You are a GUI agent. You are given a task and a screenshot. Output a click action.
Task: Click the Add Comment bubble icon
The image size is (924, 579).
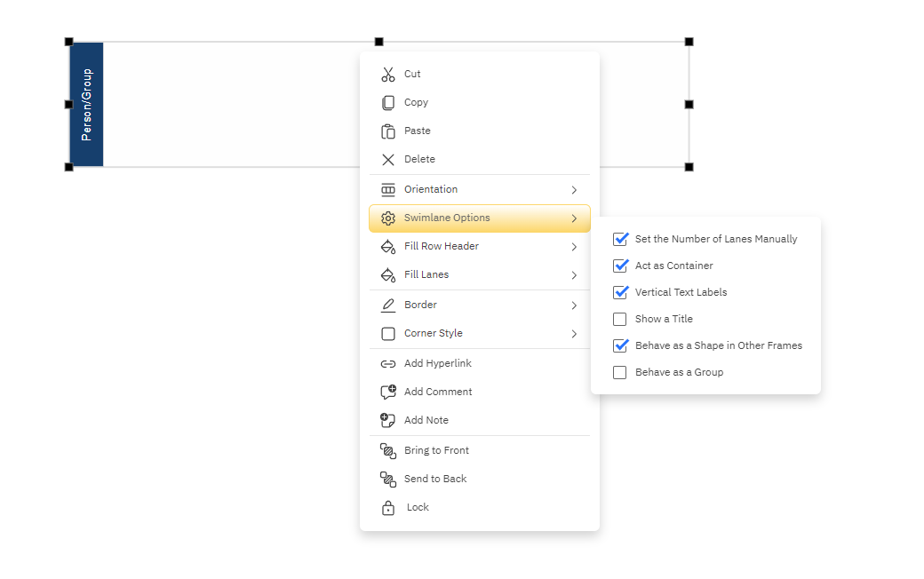pos(388,393)
